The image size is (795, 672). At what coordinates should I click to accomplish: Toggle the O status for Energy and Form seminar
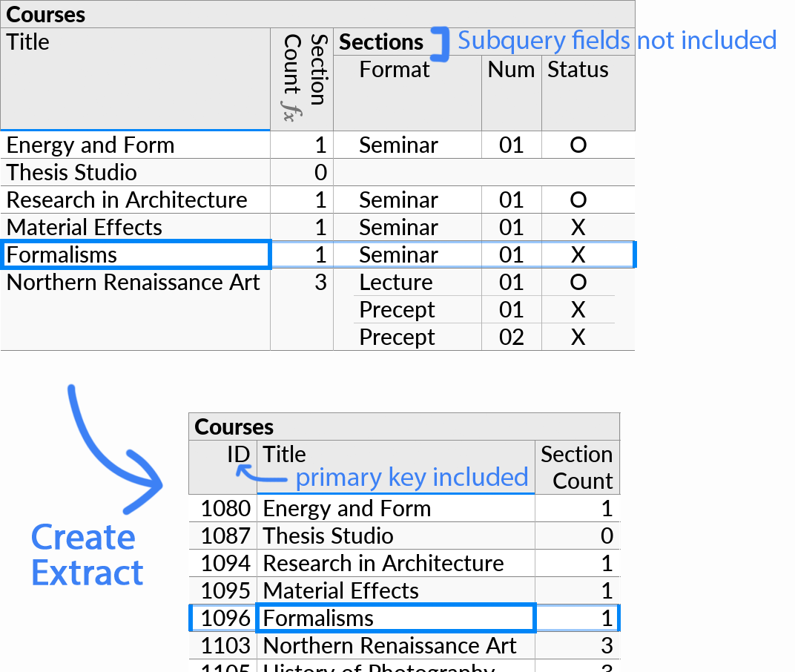tap(578, 145)
